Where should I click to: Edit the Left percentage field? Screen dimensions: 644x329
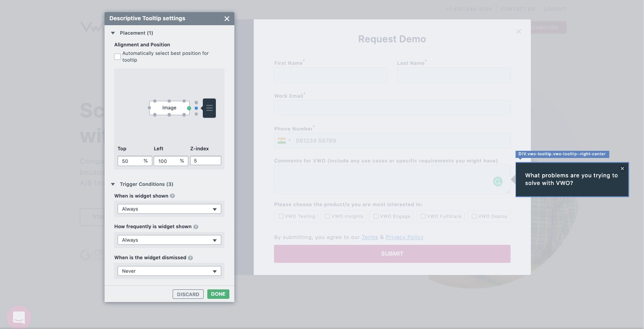click(171, 161)
